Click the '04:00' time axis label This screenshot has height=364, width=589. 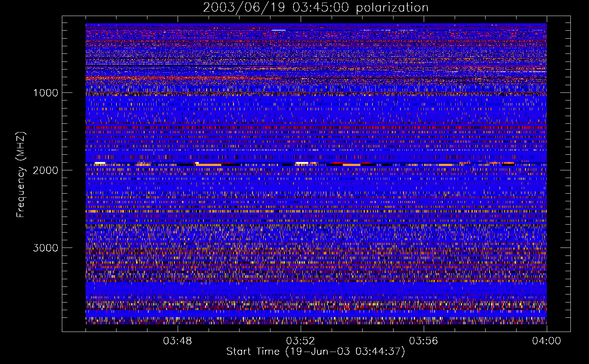click(x=546, y=341)
